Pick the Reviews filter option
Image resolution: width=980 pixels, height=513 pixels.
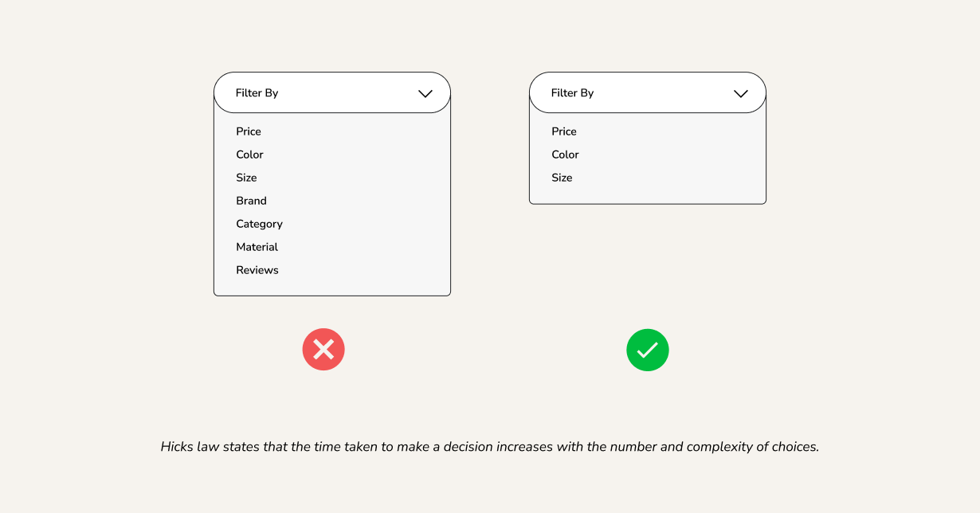[257, 270]
